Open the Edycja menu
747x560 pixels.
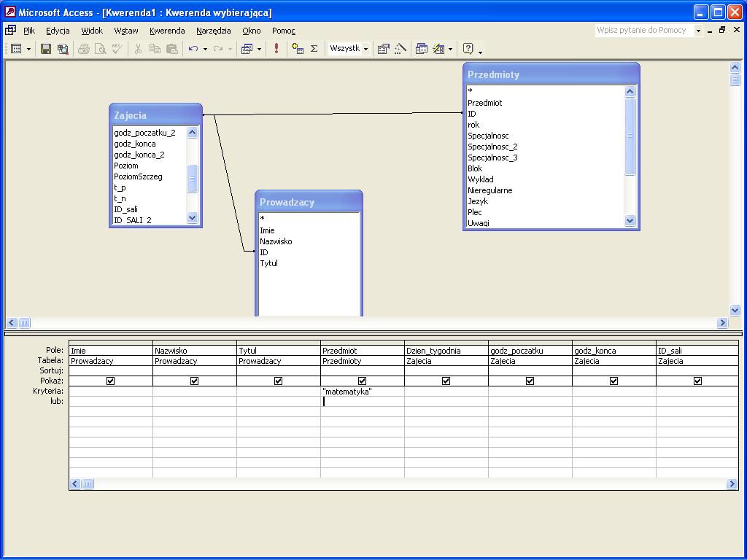tap(58, 31)
